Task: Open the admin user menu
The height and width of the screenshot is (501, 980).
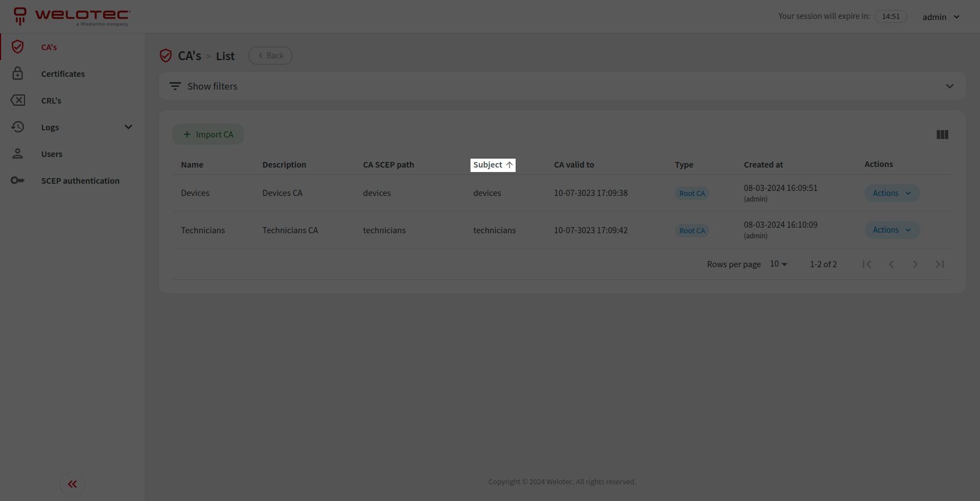Action: click(x=940, y=17)
